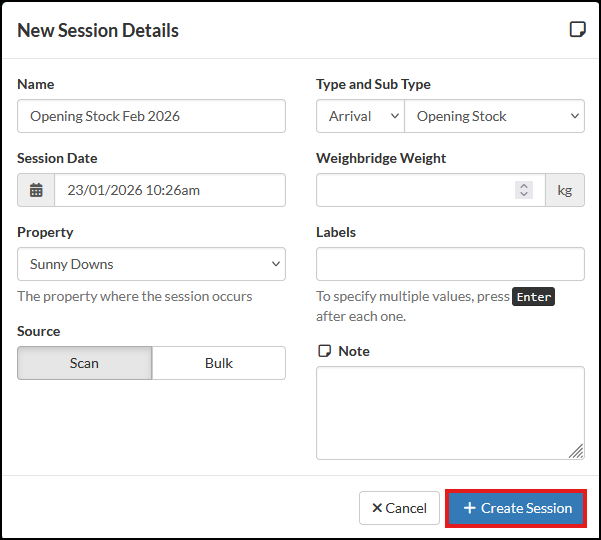
Task: Click the Session Date text field
Action: 169,190
